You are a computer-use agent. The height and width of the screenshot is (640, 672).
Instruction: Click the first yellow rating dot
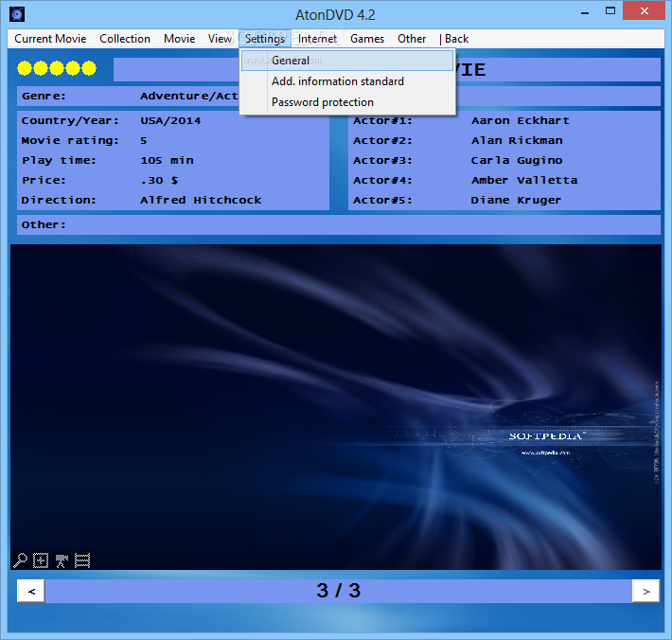[x=25, y=68]
